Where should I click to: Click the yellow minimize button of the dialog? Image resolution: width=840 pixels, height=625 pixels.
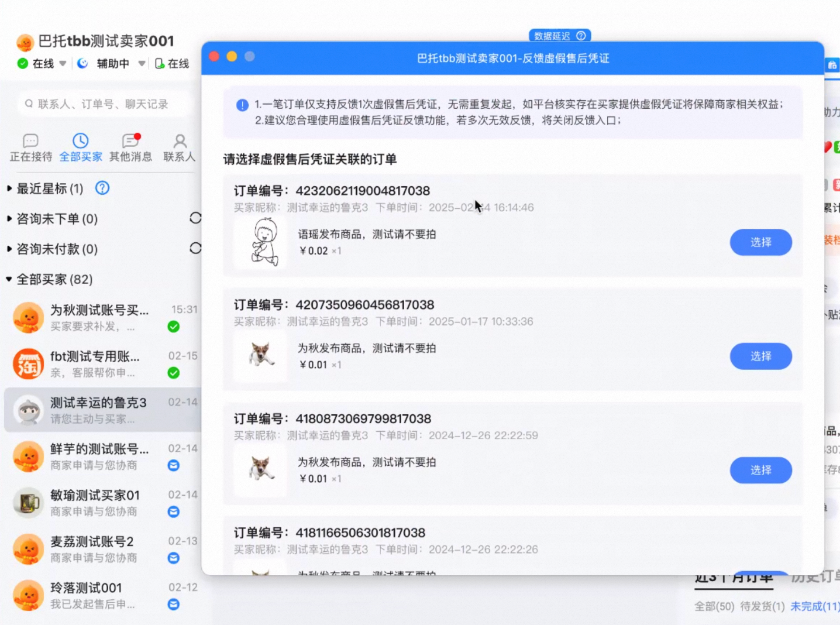tap(232, 56)
